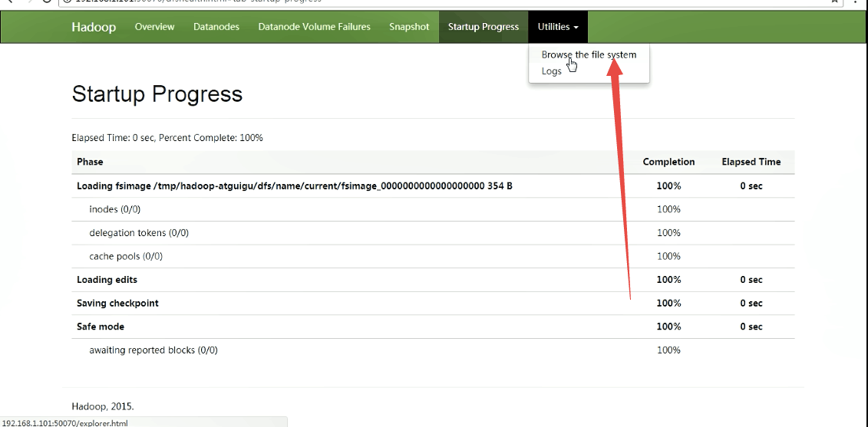Open the Overview tab
Screen dimensions: 868x427
coord(154,27)
